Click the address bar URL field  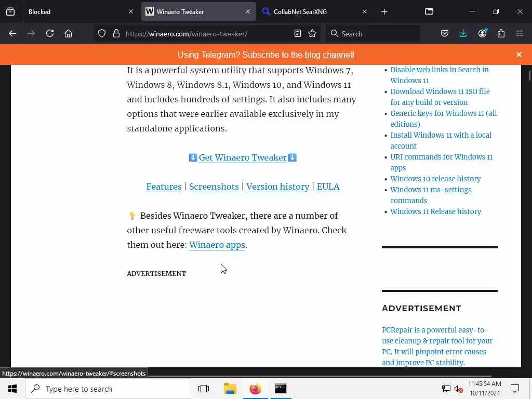[x=207, y=34]
